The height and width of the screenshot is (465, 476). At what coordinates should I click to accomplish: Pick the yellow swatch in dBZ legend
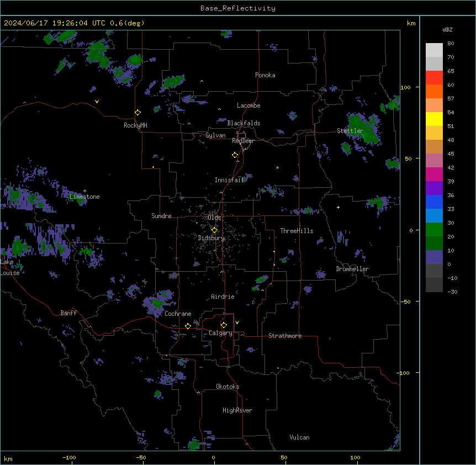point(434,119)
